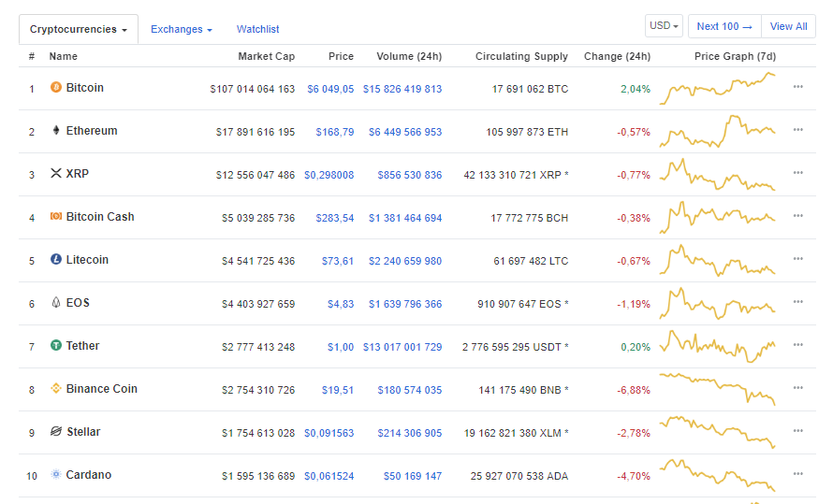This screenshot has height=504, width=833.
Task: Sort by the Change (24h) column header
Action: (x=618, y=56)
